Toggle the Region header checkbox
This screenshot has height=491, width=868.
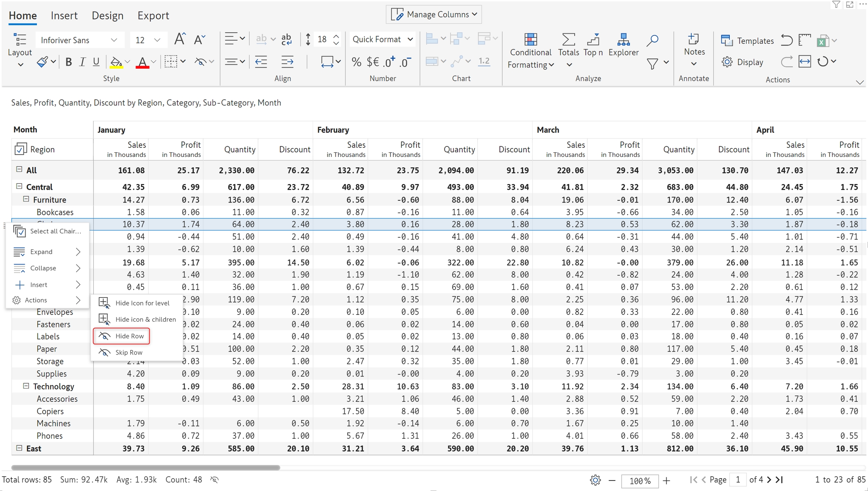20,149
